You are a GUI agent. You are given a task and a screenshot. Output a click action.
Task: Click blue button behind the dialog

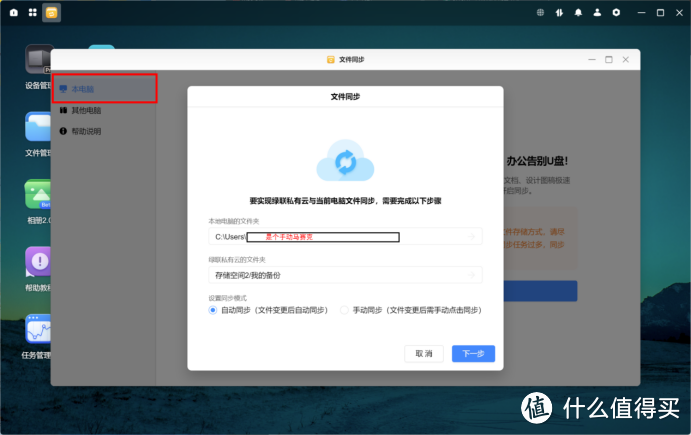point(540,291)
